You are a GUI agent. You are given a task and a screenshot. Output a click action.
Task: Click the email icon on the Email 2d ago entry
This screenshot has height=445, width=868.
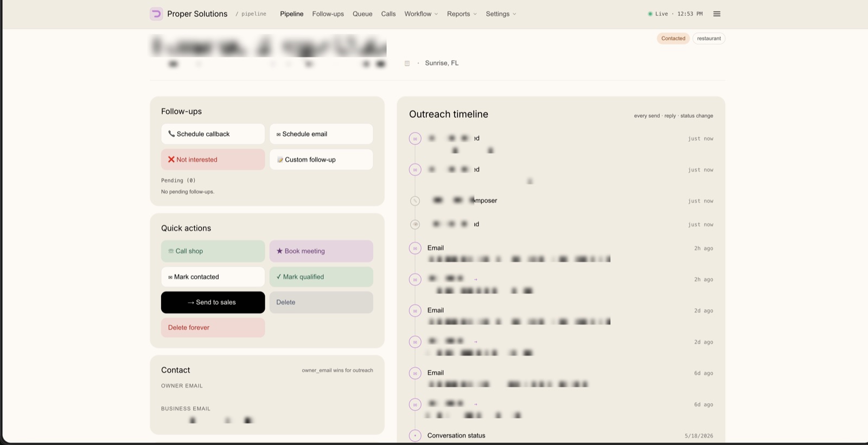(x=415, y=311)
